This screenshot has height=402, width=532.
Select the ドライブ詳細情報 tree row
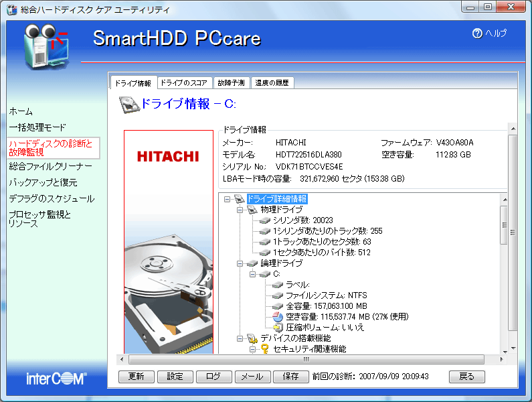[277, 199]
